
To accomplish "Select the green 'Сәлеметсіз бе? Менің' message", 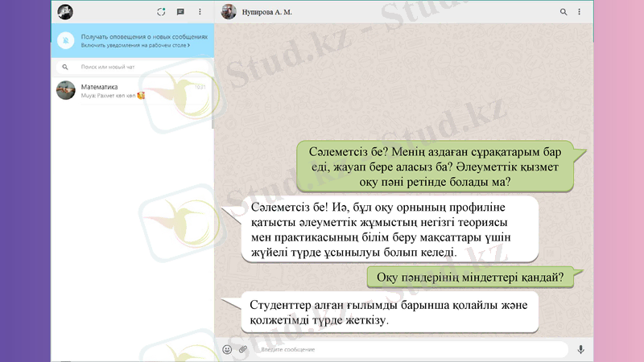I will [435, 167].
